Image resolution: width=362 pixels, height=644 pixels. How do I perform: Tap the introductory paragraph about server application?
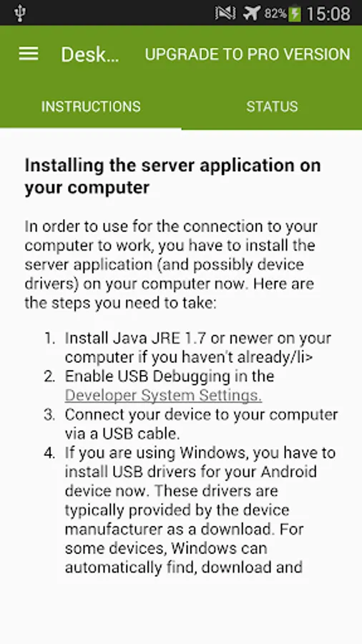pos(171,265)
